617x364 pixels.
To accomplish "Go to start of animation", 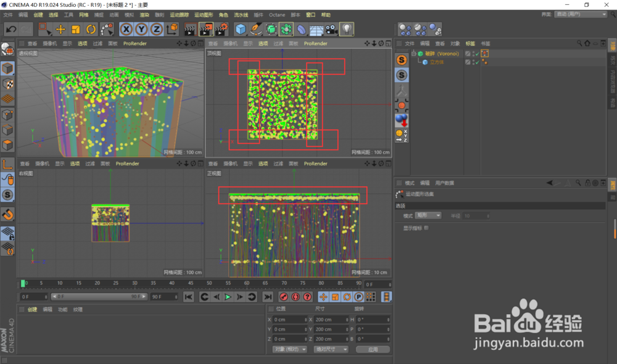I will pos(188,297).
